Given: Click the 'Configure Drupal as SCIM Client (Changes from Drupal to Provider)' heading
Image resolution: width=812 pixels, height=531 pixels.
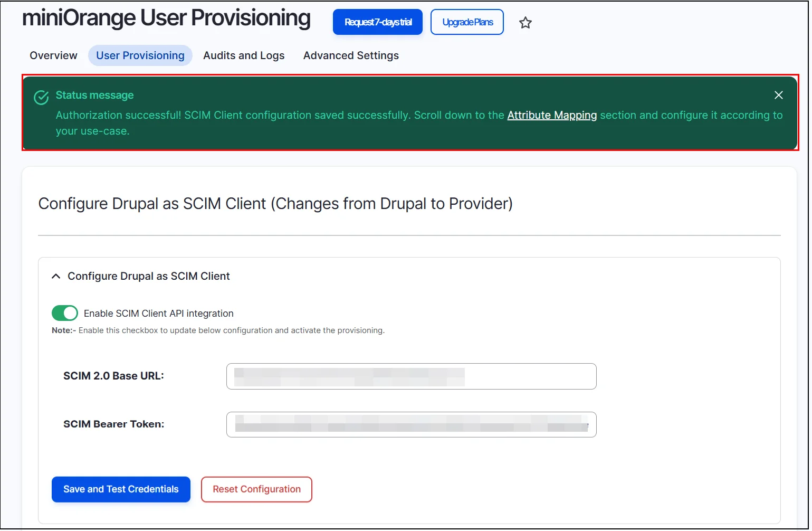Looking at the screenshot, I should (275, 204).
